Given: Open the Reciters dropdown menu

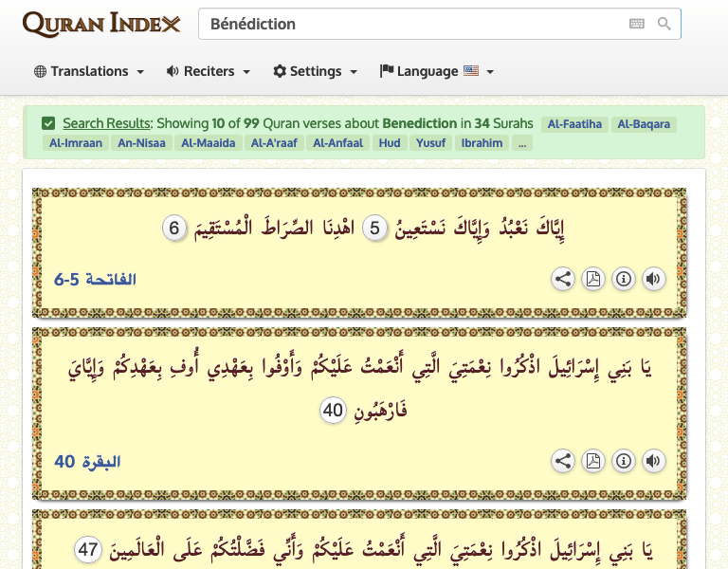Looking at the screenshot, I should pos(209,71).
